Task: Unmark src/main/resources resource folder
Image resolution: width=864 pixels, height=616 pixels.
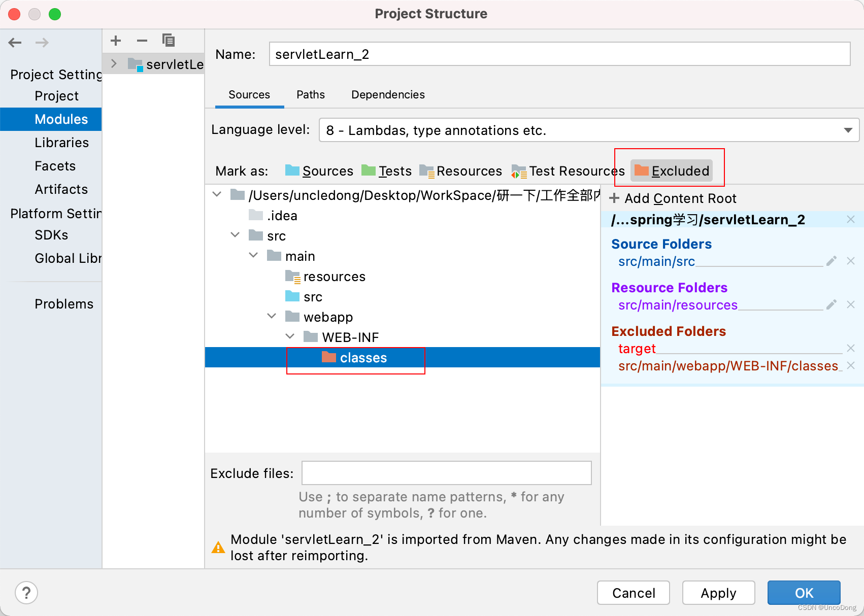Action: point(851,305)
